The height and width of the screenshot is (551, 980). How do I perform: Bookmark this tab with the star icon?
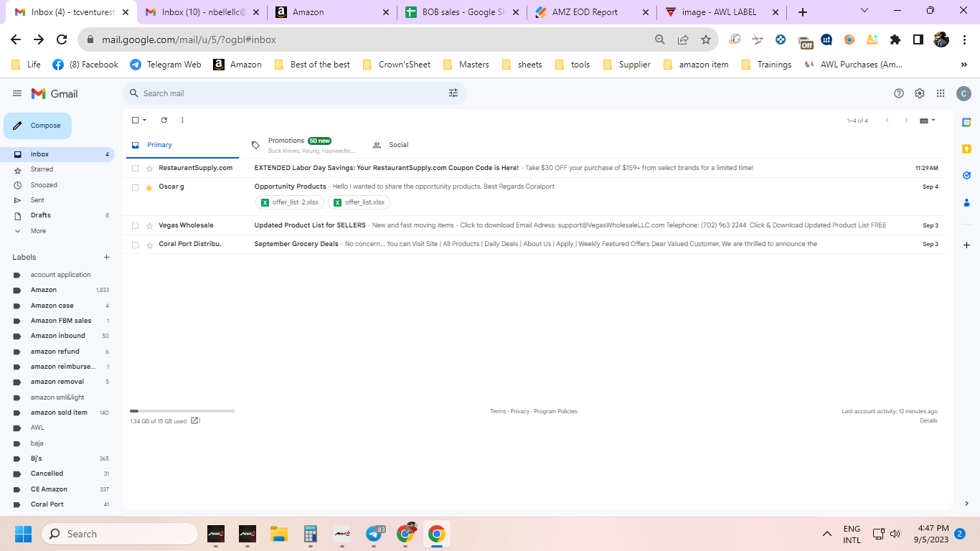click(706, 39)
